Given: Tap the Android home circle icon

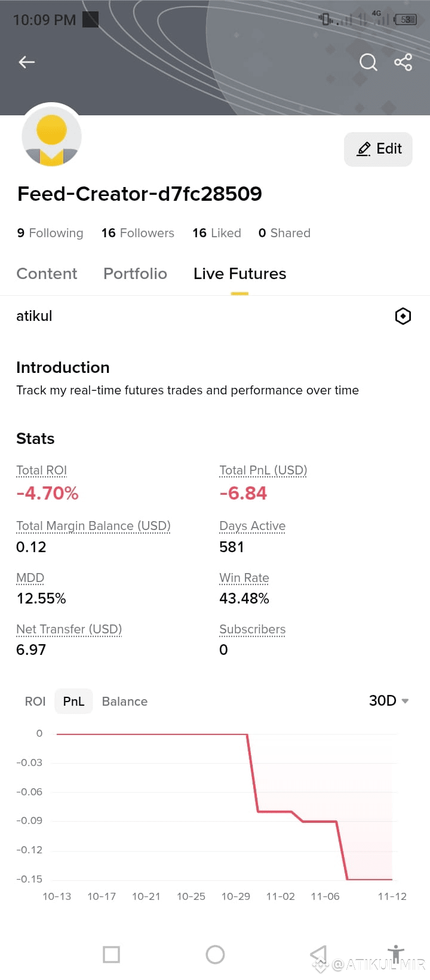Looking at the screenshot, I should (215, 954).
